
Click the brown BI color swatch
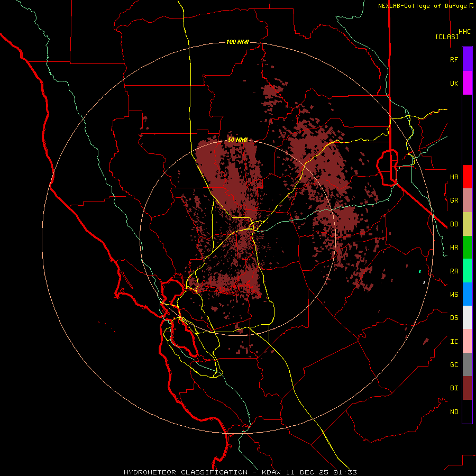pyautogui.click(x=467, y=388)
